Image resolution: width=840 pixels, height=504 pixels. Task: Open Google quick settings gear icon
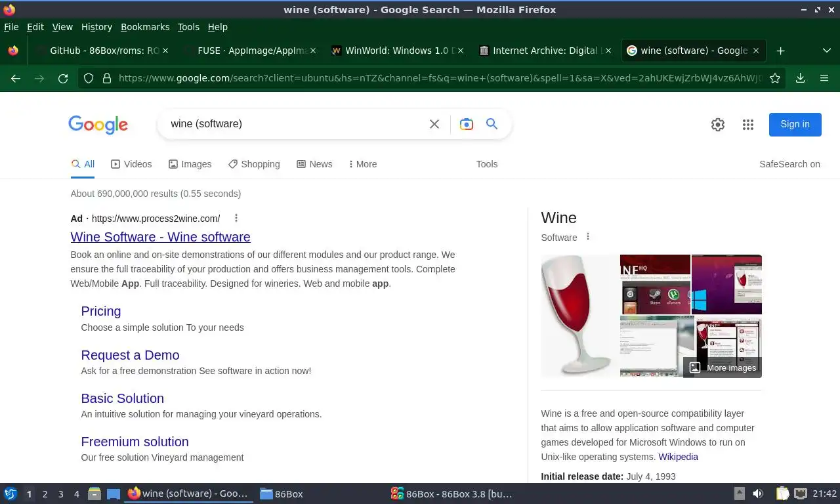[718, 125]
